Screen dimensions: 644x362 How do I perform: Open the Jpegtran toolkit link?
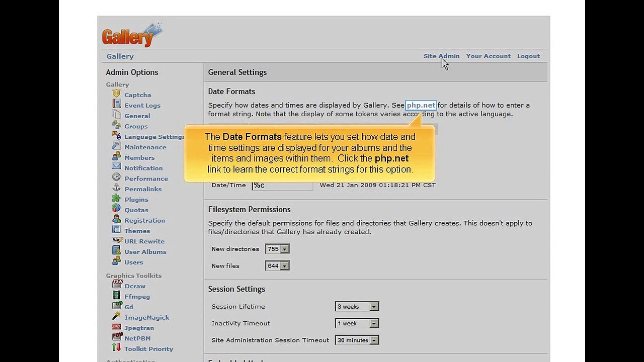pyautogui.click(x=139, y=328)
